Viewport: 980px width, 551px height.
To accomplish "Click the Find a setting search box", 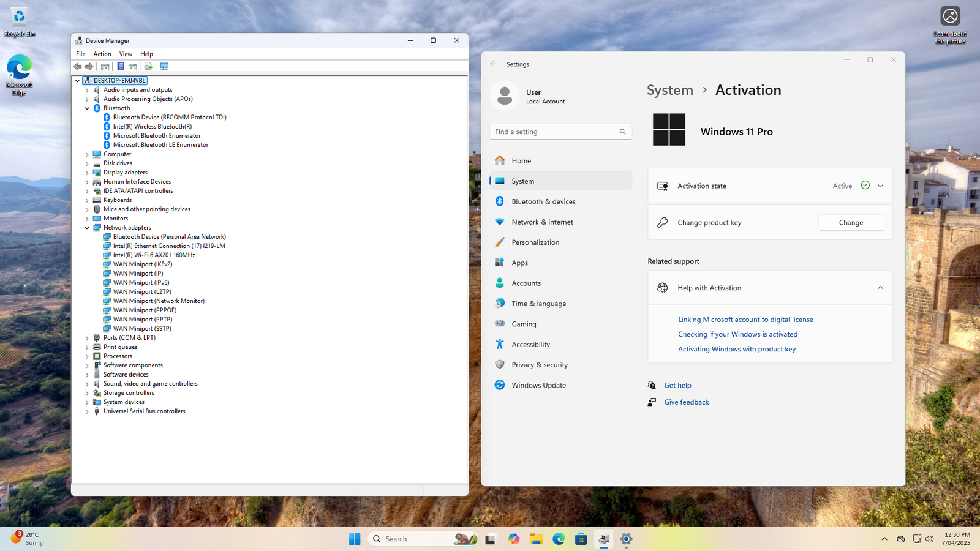I will click(560, 132).
